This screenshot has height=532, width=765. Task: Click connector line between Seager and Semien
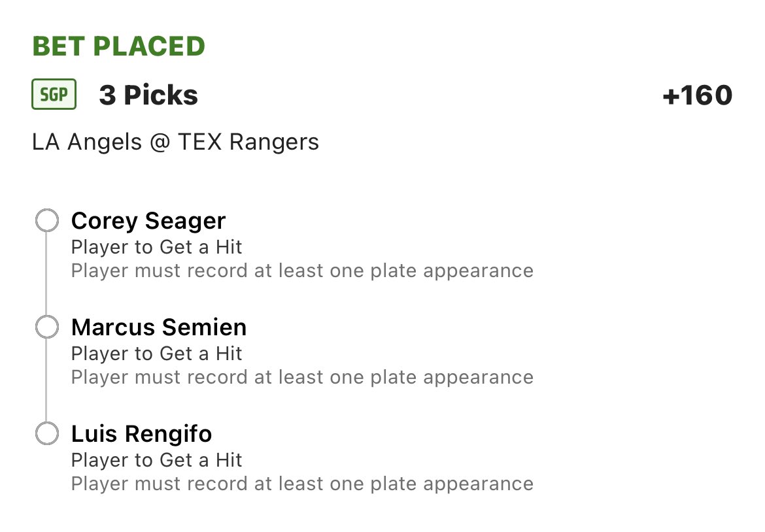46,274
